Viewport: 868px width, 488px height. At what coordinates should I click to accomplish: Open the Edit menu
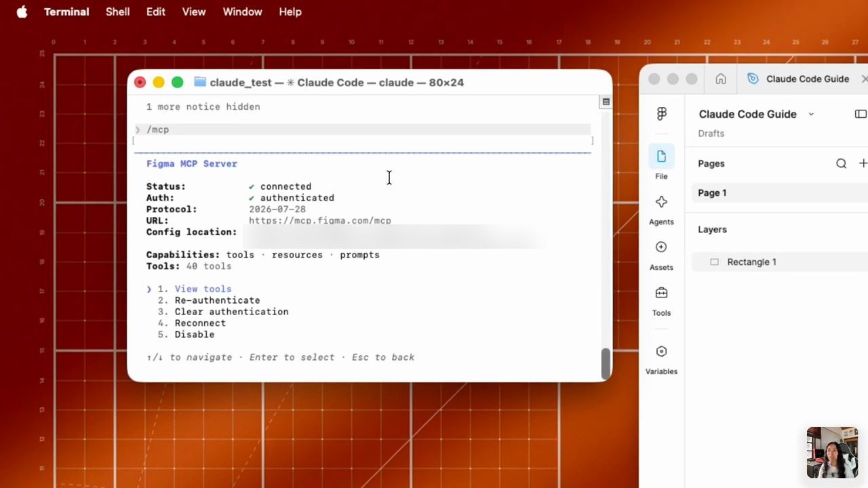pos(155,12)
